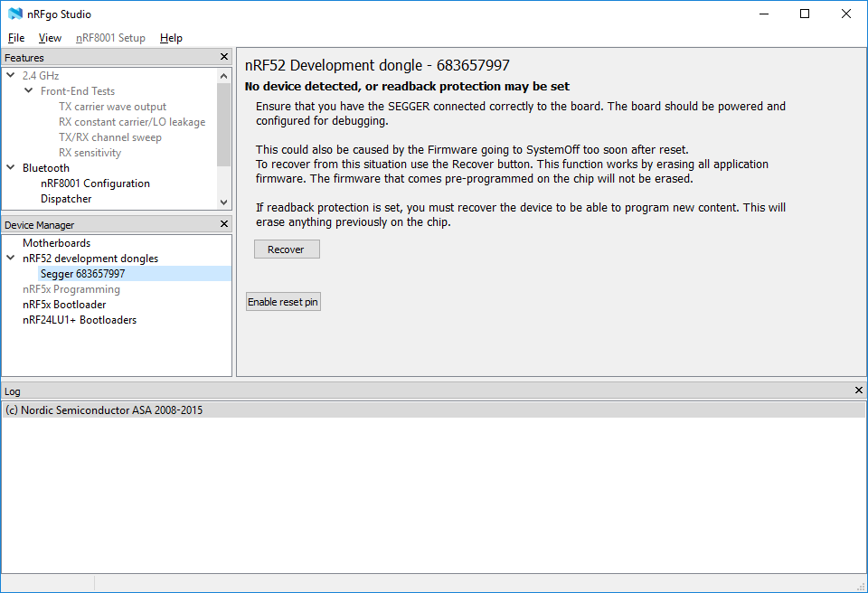The width and height of the screenshot is (868, 593).
Task: Click Features list scroll down arrow
Action: click(223, 202)
